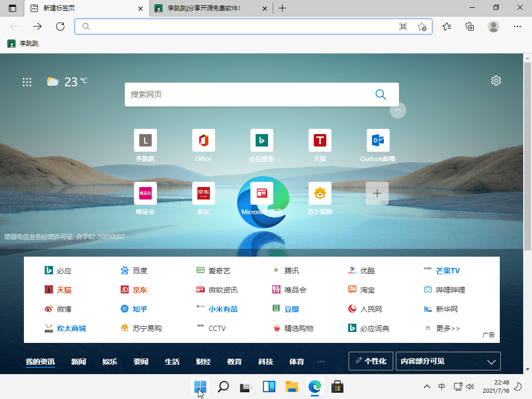Collapse the quick links with the up chevron
This screenshot has width=532, height=399.
tap(398, 110)
